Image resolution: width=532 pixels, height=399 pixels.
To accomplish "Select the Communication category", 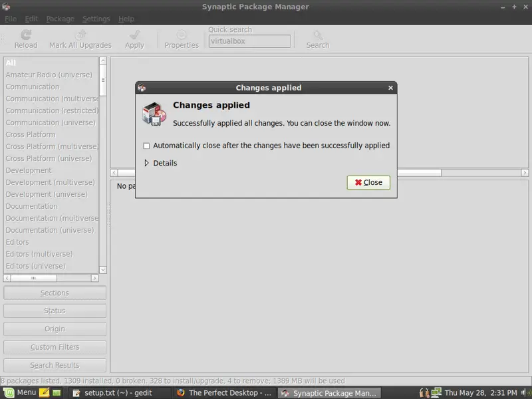I will pyautogui.click(x=51, y=87).
